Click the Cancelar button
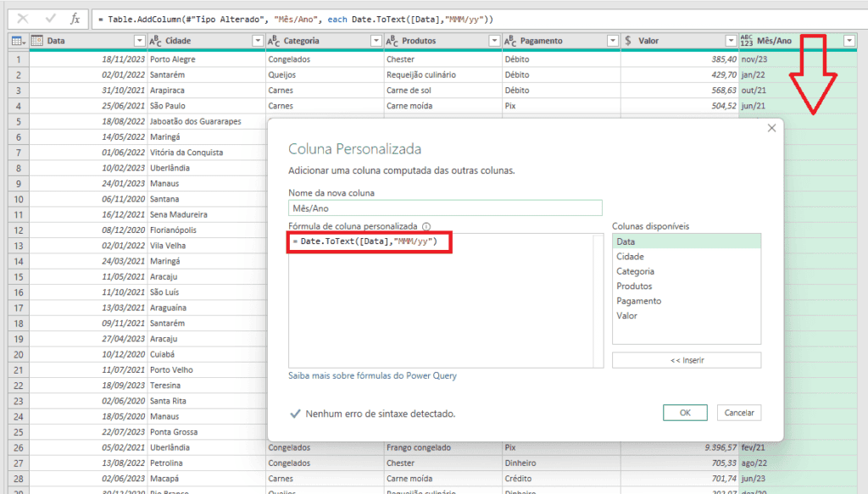868x494 pixels. tap(739, 413)
